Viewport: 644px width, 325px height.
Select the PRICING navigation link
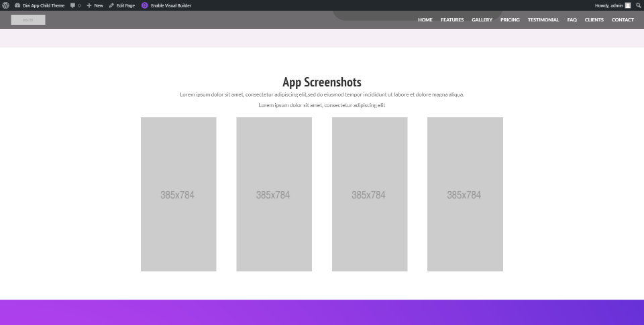[510, 19]
